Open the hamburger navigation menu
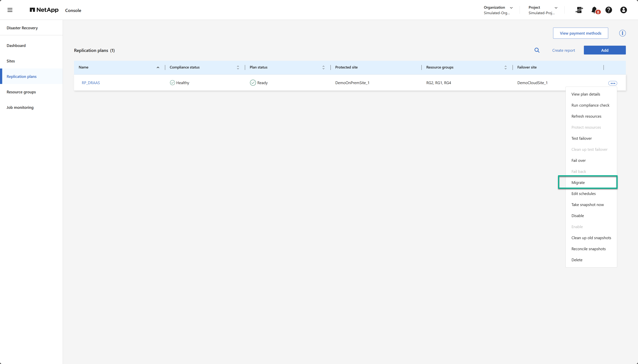 tap(10, 10)
